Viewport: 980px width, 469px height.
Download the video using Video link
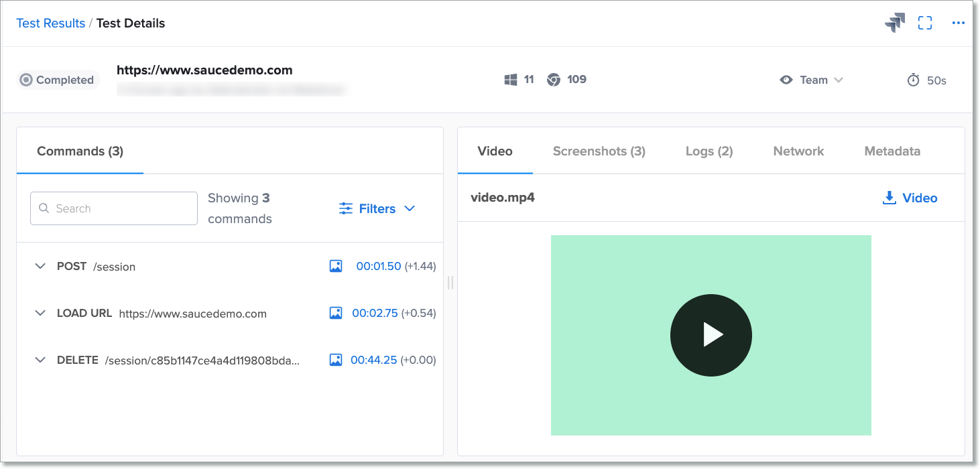point(910,198)
